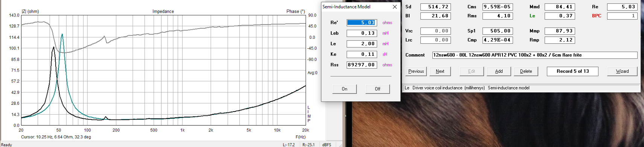Click the |Z| (ohm) axis label
This screenshot has width=644, height=147.
click(x=30, y=11)
